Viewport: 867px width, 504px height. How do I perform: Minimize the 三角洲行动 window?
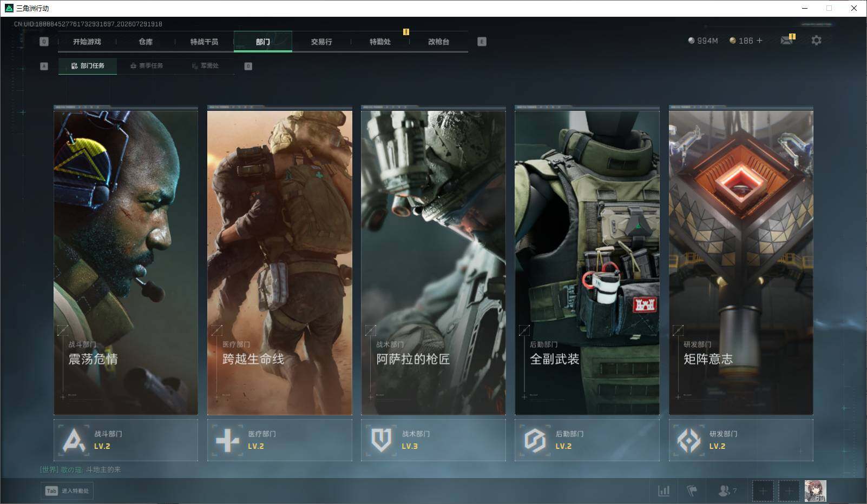pos(804,8)
